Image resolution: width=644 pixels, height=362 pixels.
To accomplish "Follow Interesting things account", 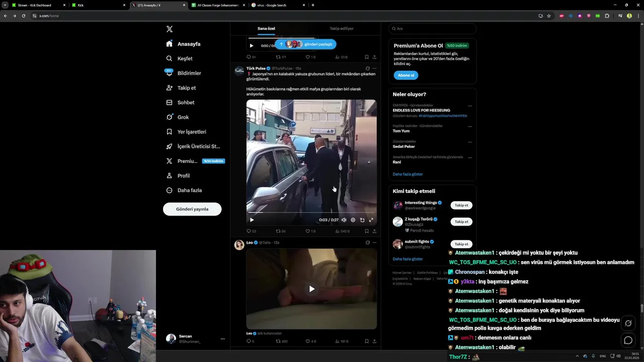I will (461, 205).
